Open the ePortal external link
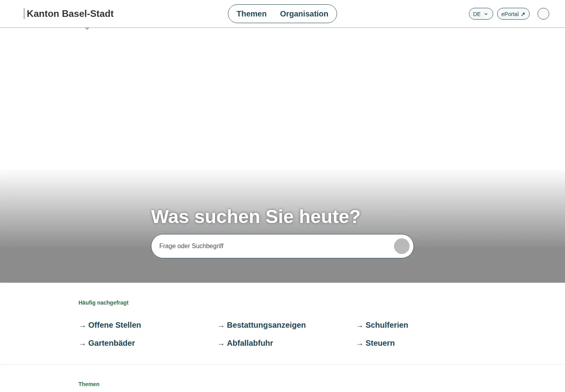Screen dimensions: 565x392 coord(513,14)
